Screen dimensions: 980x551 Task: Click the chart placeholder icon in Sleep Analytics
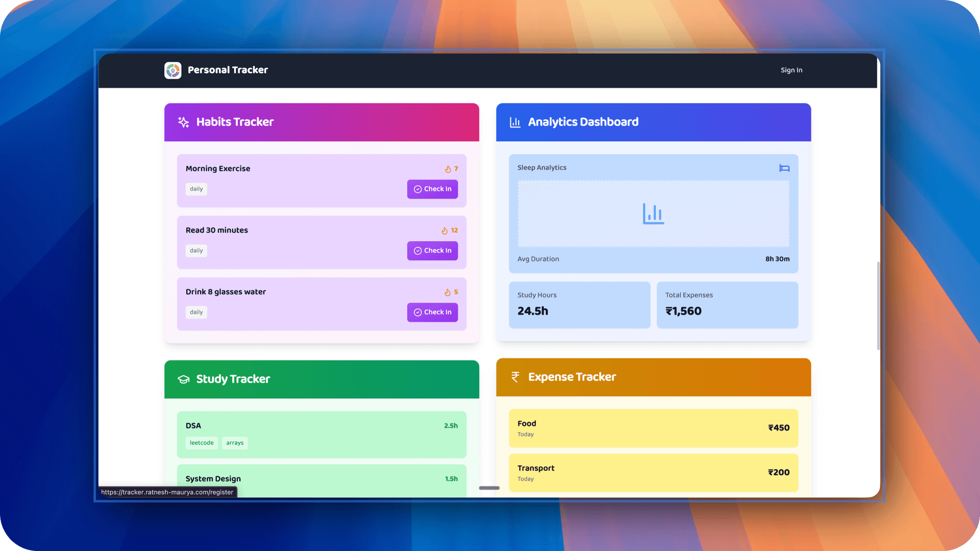coord(653,213)
